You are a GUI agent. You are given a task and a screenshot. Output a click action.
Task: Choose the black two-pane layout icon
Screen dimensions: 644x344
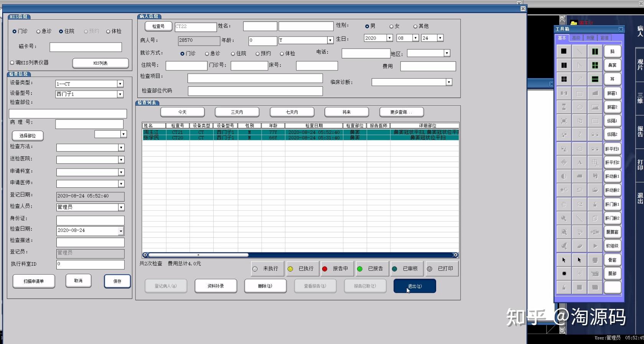(x=564, y=65)
